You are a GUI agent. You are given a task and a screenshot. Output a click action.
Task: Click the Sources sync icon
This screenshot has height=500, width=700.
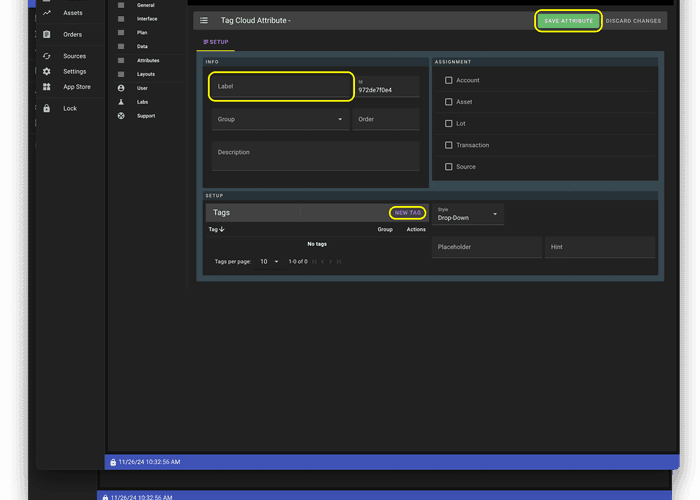(47, 56)
